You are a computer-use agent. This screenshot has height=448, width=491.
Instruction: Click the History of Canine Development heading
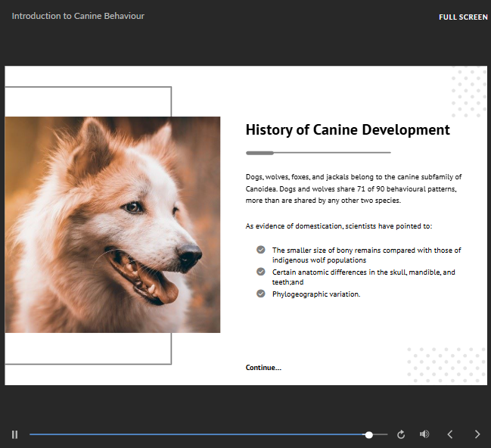[x=347, y=130]
